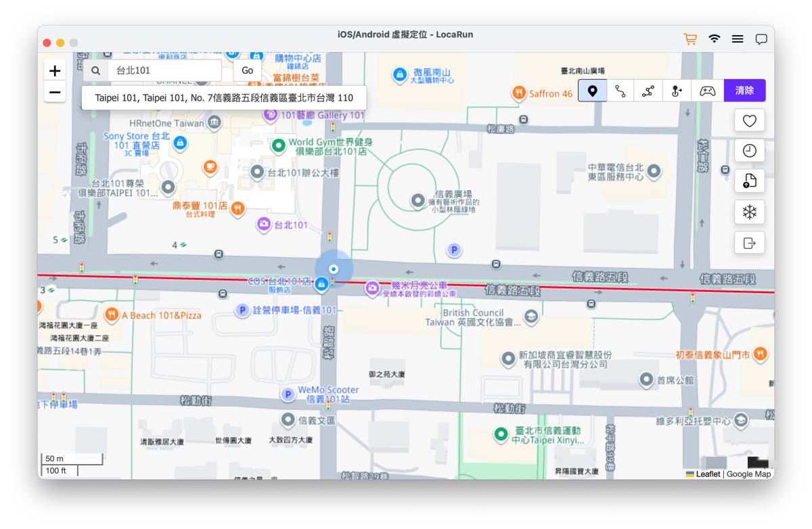This screenshot has height=529, width=812.
Task: Click the search magnifier icon
Action: 96,70
